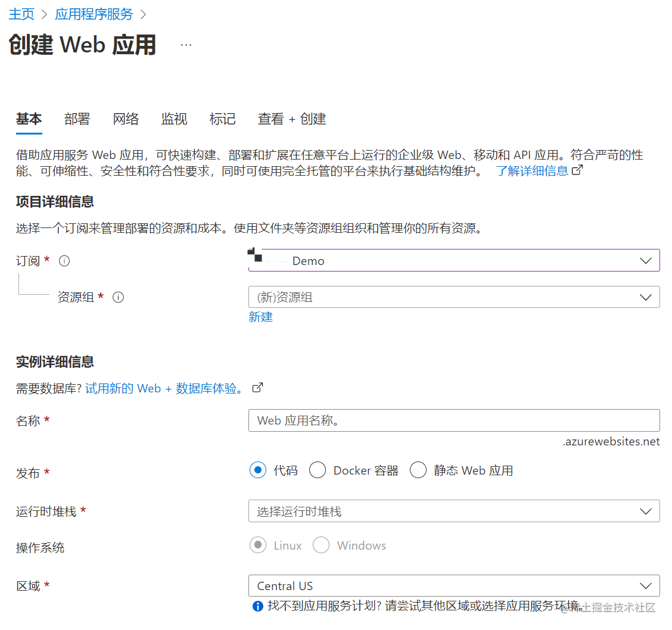Click 新建 resource group link
This screenshot has width=672, height=630.
pyautogui.click(x=260, y=317)
